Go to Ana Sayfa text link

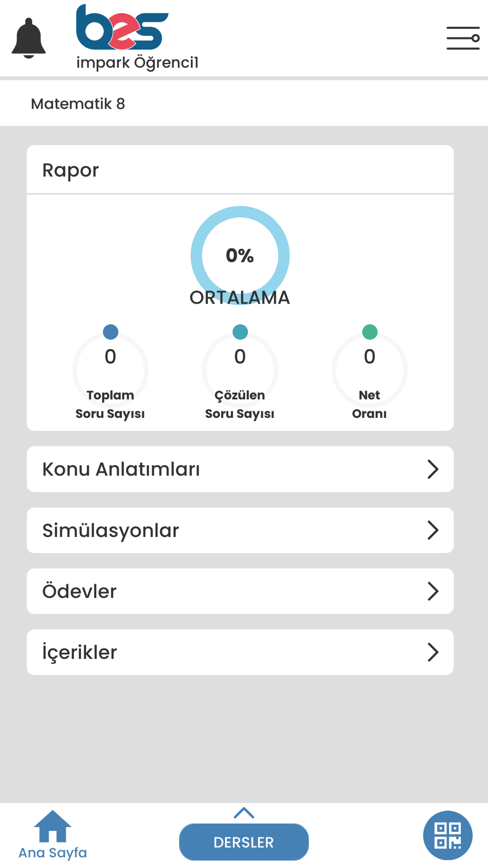click(x=53, y=853)
